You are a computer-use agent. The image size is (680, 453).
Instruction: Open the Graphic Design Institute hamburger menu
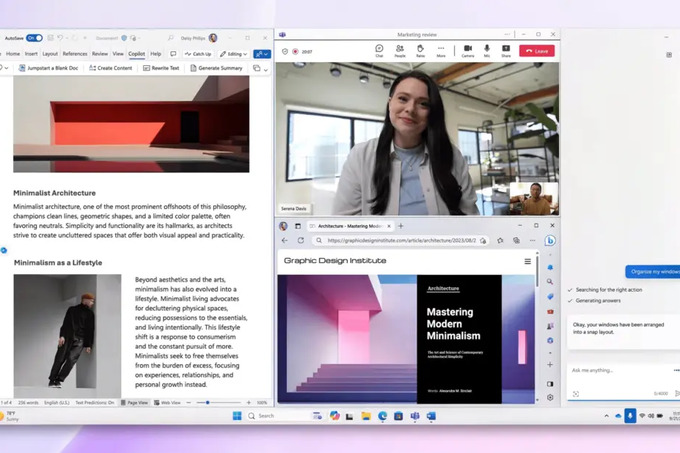[x=528, y=261]
